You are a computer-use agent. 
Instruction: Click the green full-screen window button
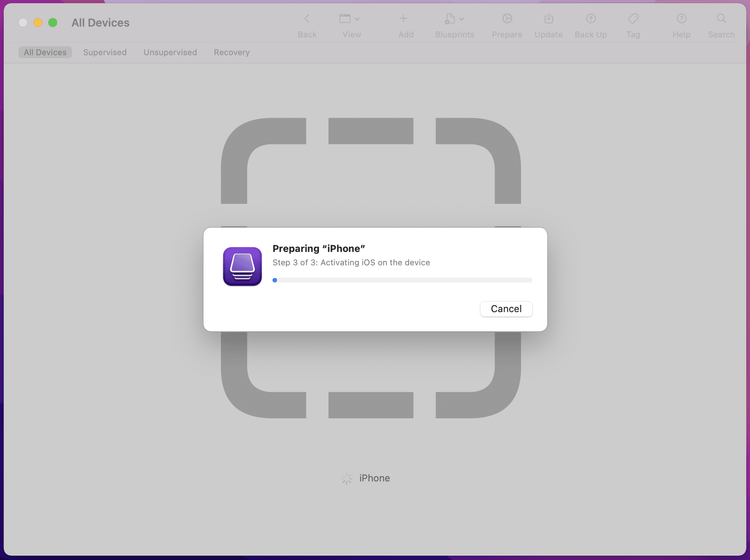pyautogui.click(x=53, y=22)
